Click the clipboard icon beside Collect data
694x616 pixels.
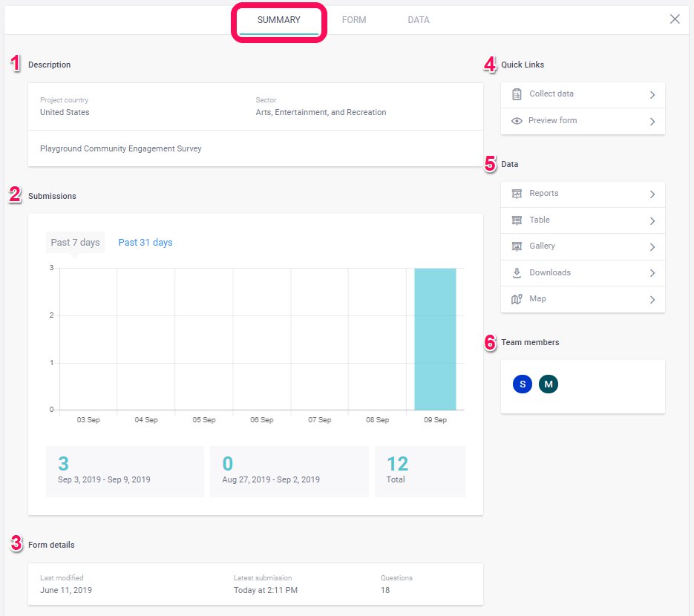[x=517, y=94]
